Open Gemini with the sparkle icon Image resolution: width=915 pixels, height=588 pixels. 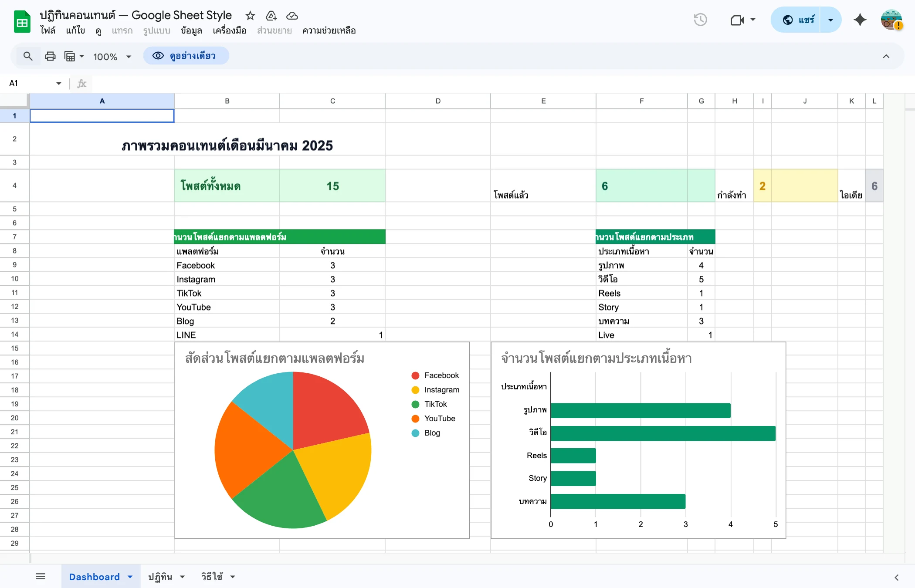coord(859,20)
